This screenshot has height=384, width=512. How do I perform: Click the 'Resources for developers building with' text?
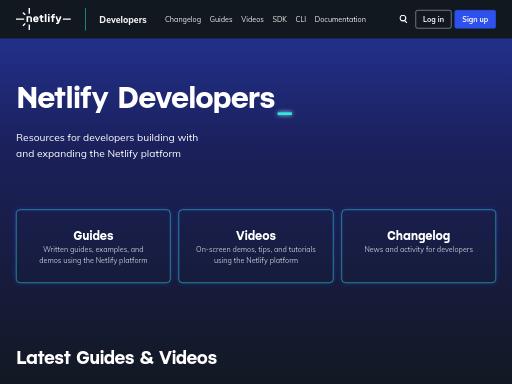pos(107,138)
